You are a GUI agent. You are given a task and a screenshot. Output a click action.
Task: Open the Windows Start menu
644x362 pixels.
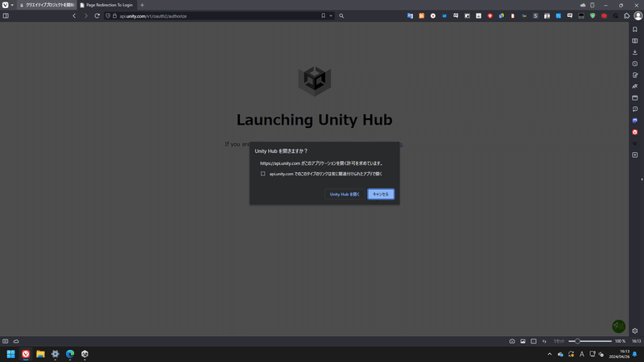(x=10, y=354)
